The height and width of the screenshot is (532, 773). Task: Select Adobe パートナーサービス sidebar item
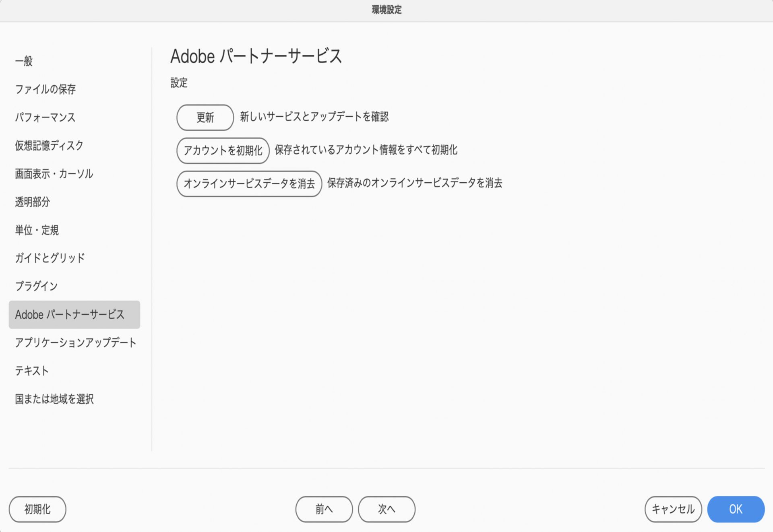[70, 315]
